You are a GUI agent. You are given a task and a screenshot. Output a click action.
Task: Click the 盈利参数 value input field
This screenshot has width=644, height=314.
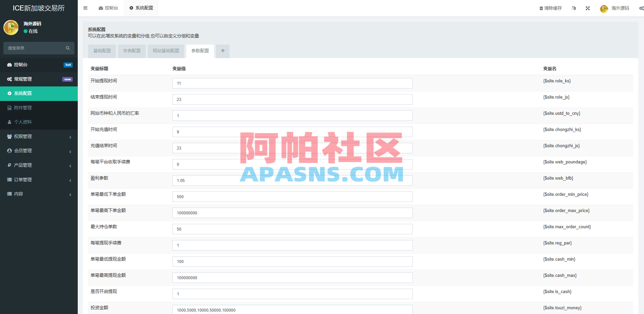click(292, 180)
